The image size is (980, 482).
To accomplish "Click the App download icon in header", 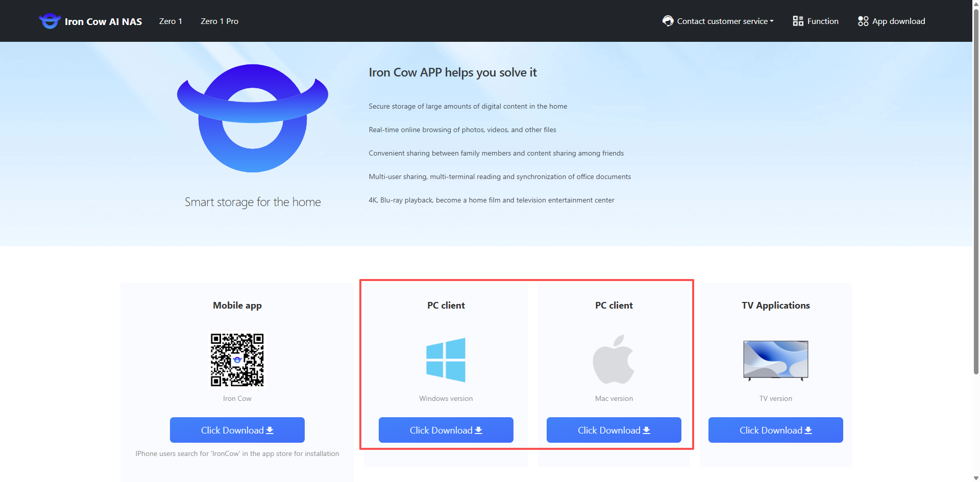I will 863,21.
